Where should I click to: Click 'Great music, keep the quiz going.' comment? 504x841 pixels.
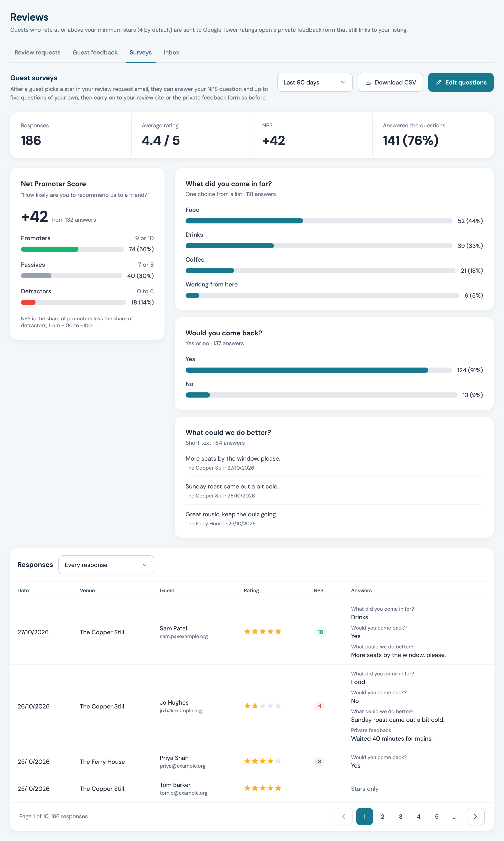pos(231,514)
